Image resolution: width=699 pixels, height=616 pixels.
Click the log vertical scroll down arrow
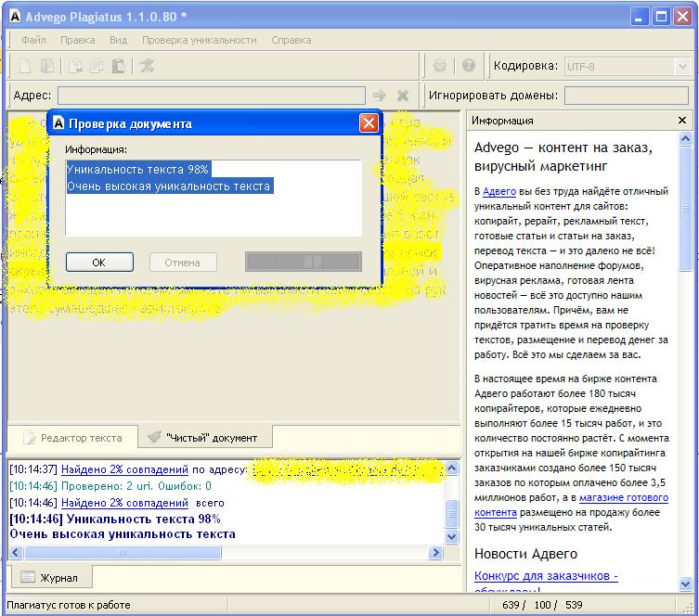point(451,536)
